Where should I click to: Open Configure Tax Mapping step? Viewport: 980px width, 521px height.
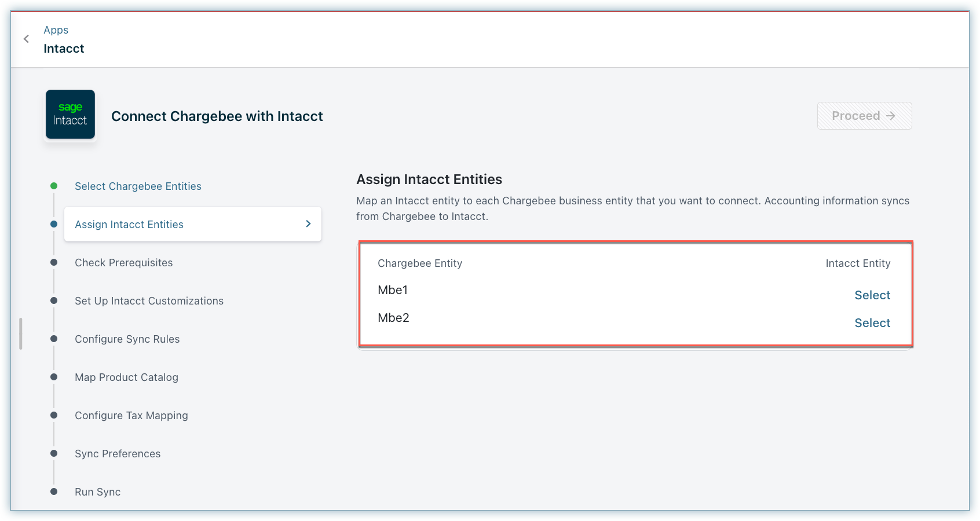(131, 416)
